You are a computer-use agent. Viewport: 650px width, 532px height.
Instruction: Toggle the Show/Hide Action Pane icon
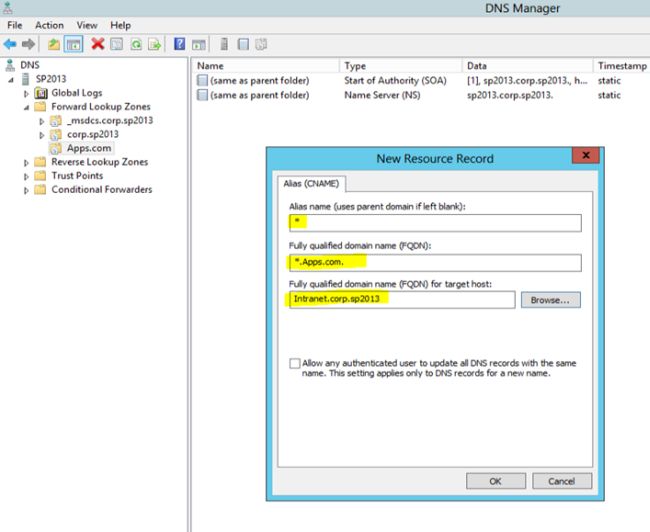point(199,44)
